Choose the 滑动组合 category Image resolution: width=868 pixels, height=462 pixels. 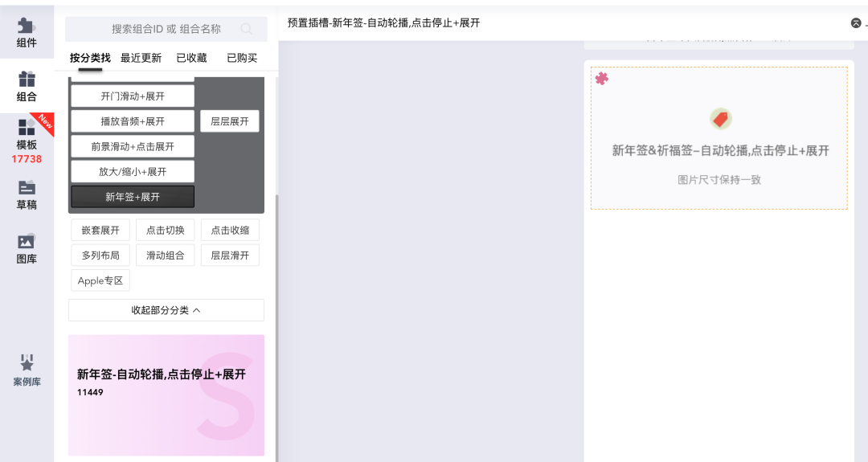[x=165, y=255]
